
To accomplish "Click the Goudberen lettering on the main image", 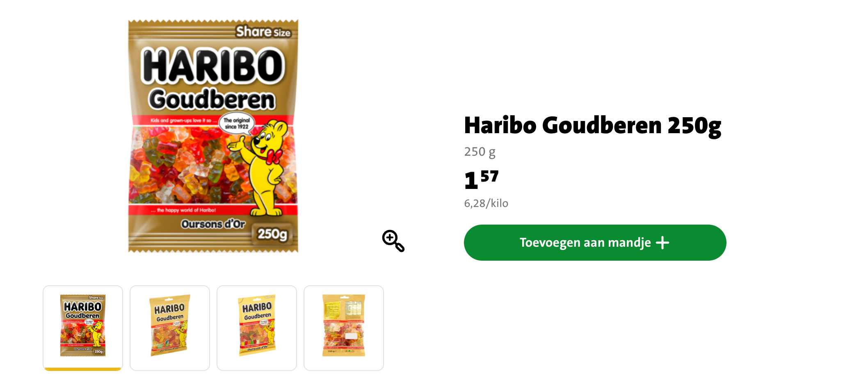I will [212, 100].
